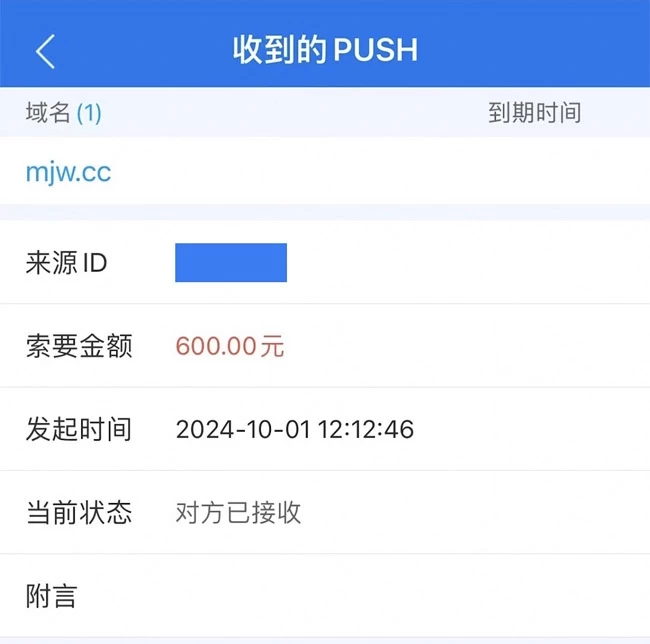The image size is (650, 644).
Task: Click the 2024-10-01 12:12:46 timestamp
Action: (295, 429)
